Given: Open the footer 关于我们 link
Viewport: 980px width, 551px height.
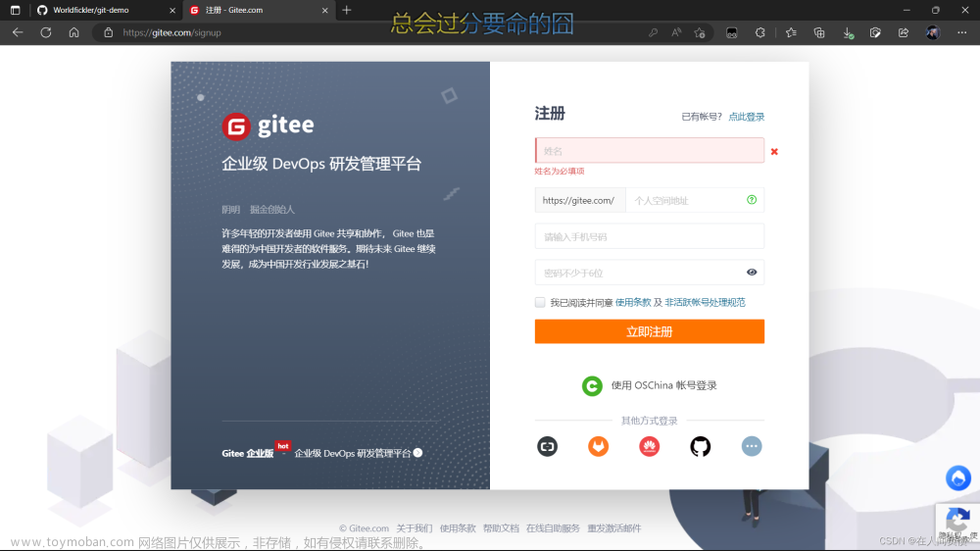Looking at the screenshot, I should 415,528.
